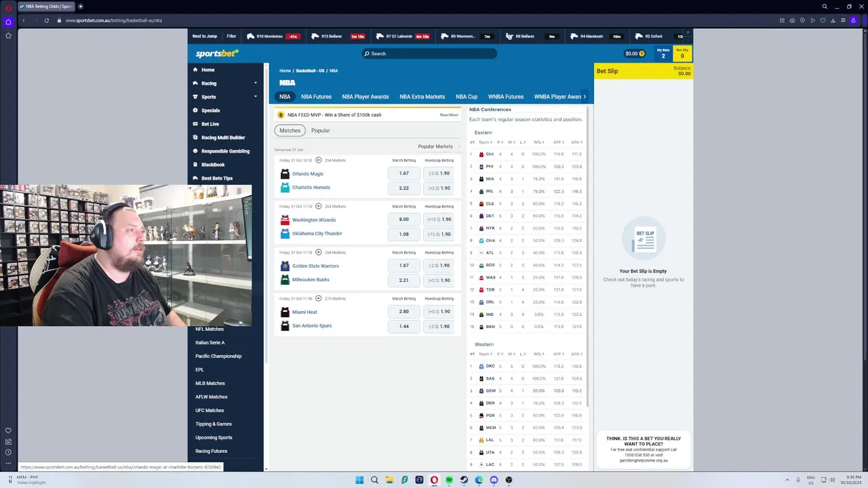Sort Eastern table by APF column
Viewport: 868px width, 488px height.
559,142
